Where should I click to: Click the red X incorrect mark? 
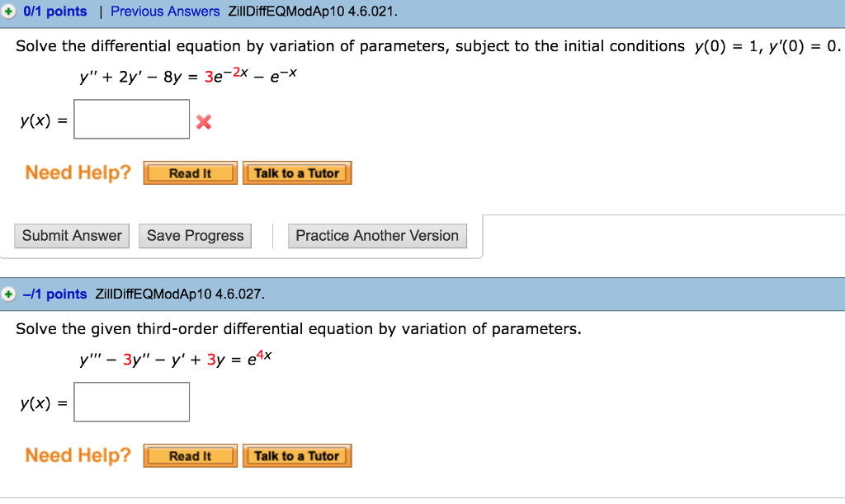(204, 123)
